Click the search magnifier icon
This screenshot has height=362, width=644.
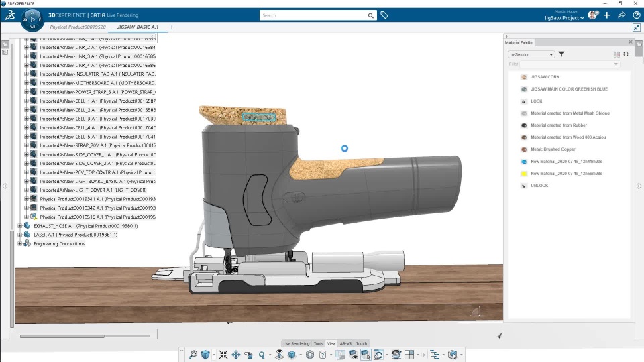point(370,15)
